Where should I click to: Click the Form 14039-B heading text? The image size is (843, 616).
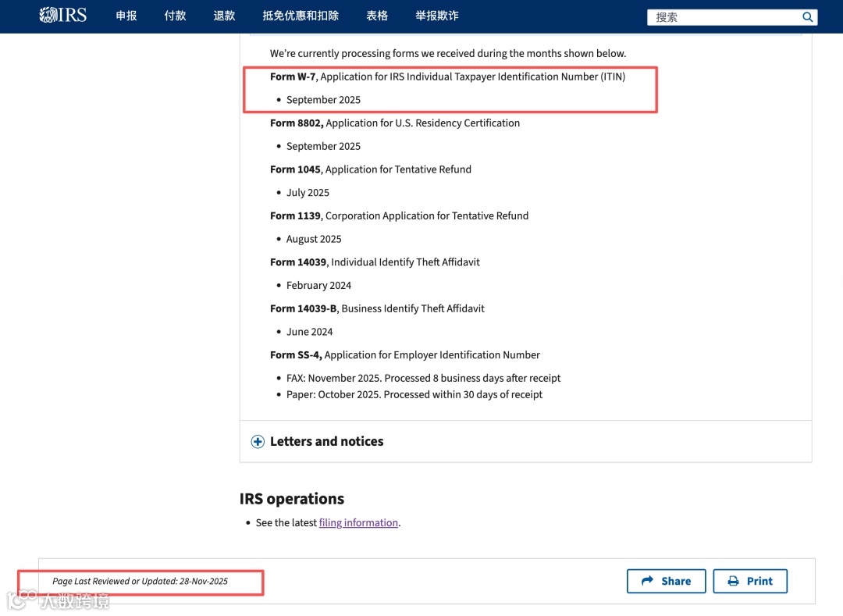[378, 308]
